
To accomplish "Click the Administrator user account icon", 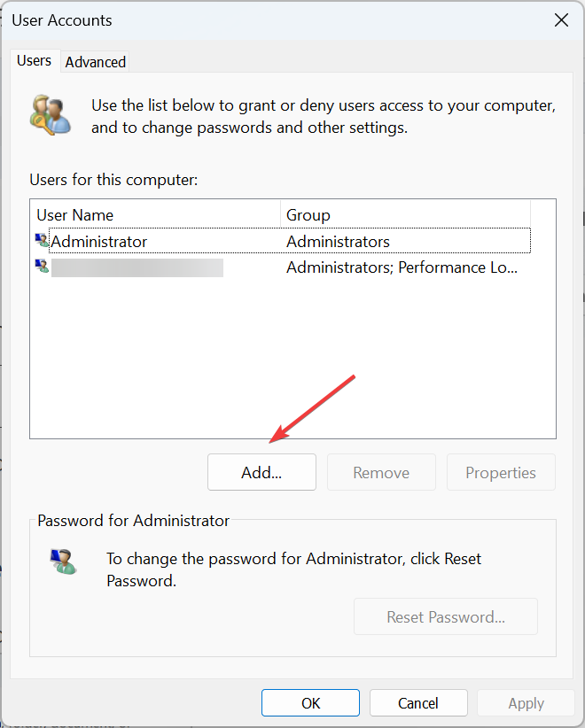I will pyautogui.click(x=42, y=240).
